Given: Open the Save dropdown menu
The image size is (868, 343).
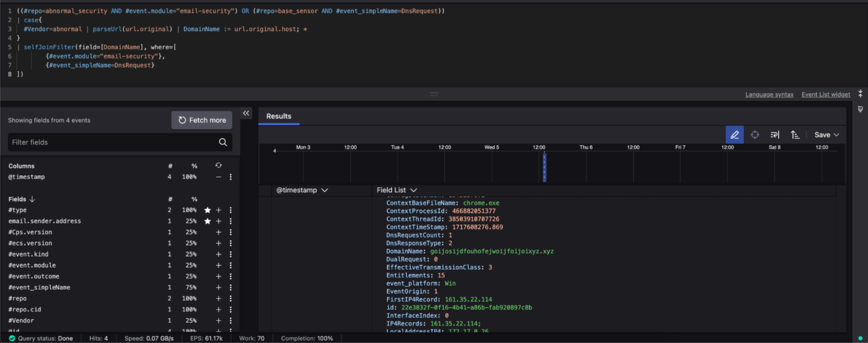Looking at the screenshot, I should 826,135.
